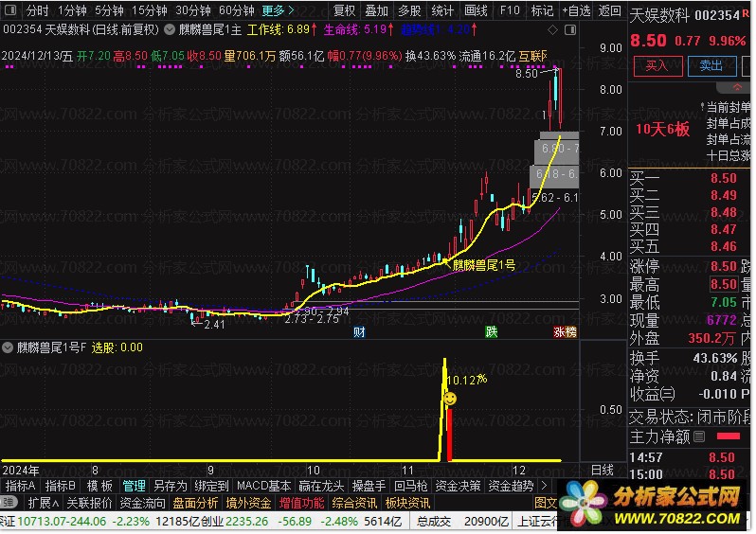The height and width of the screenshot is (534, 756).
Task: Click the 叠加 overlay tool
Action: (x=376, y=10)
